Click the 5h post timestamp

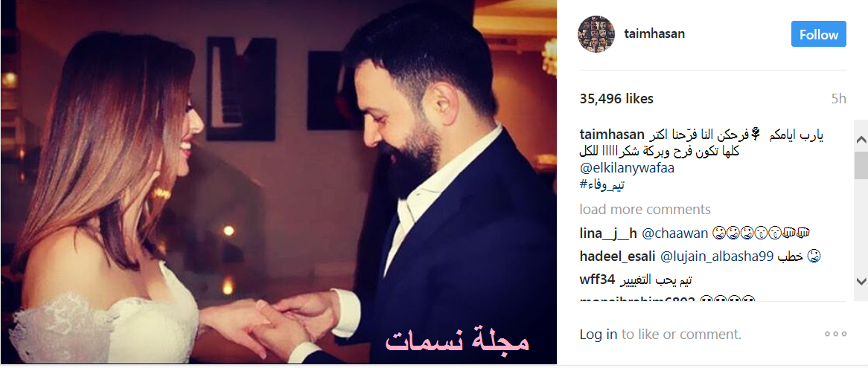pyautogui.click(x=839, y=99)
